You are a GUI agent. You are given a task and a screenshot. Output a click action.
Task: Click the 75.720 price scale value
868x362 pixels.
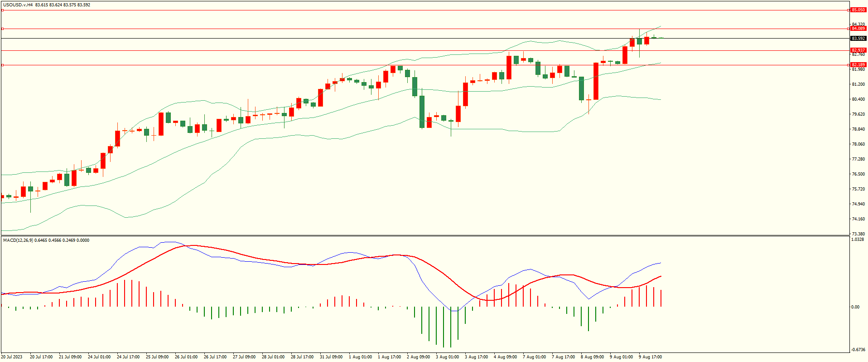coord(858,189)
